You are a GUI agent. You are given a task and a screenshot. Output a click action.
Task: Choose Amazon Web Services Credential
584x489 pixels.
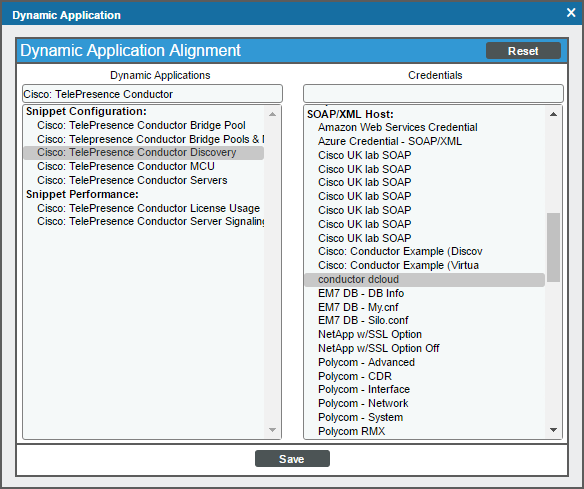click(x=425, y=127)
